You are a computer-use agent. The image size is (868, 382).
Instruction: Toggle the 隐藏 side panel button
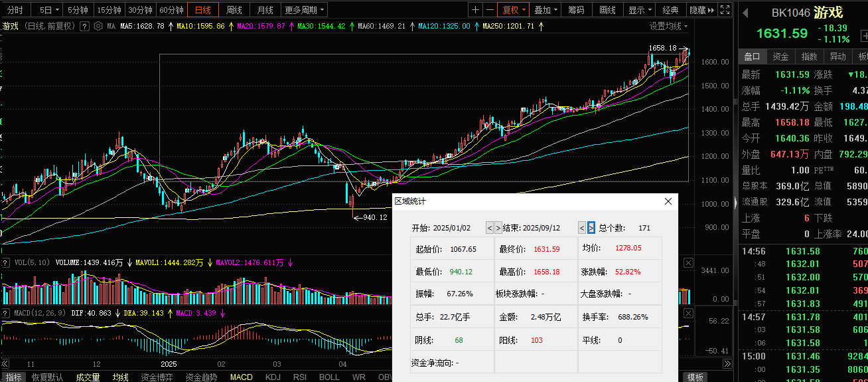[x=701, y=10]
